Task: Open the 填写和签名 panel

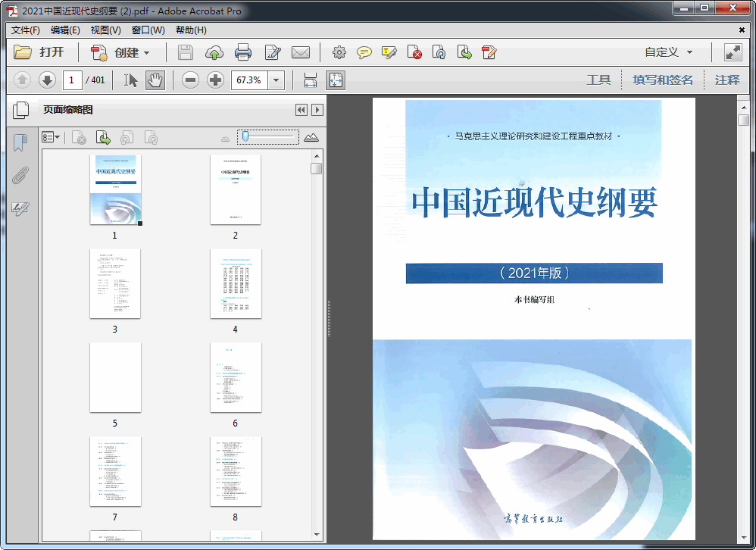Action: [663, 80]
